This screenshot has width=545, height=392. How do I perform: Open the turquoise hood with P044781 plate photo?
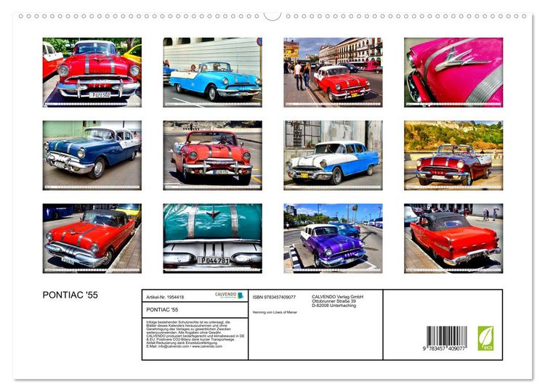tap(212, 238)
